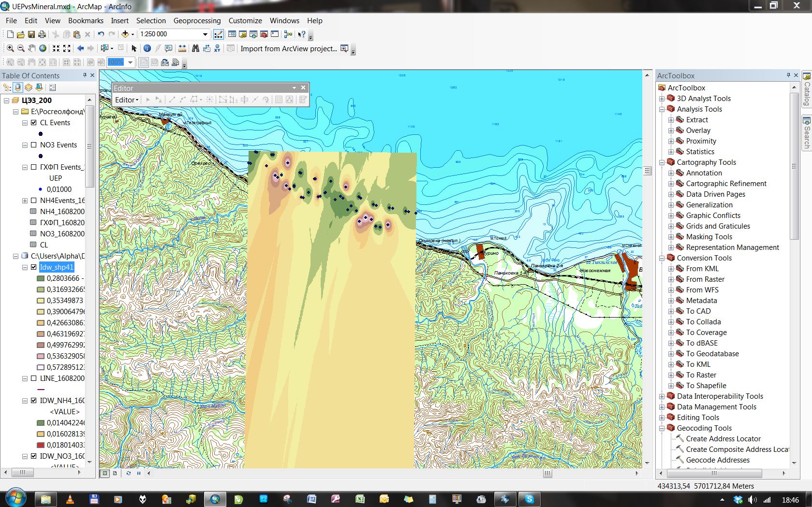Screen dimensions: 812x507
Task: Open the Measure ruler tool
Action: (182, 48)
